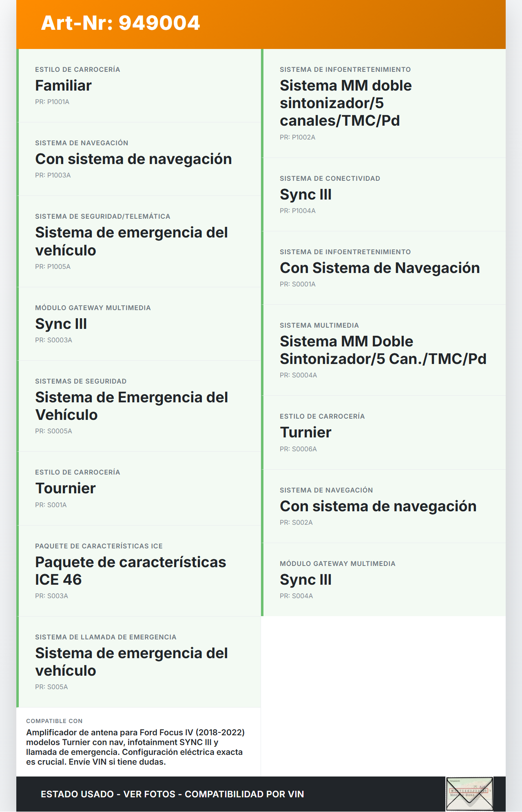Select the Familiar body style card
The width and height of the screenshot is (522, 812).
139,86
